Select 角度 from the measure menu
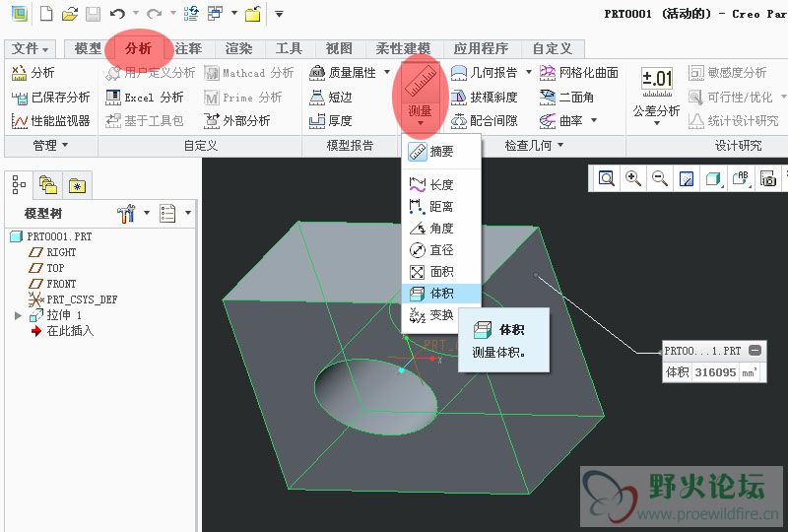The image size is (788, 532). (x=440, y=229)
